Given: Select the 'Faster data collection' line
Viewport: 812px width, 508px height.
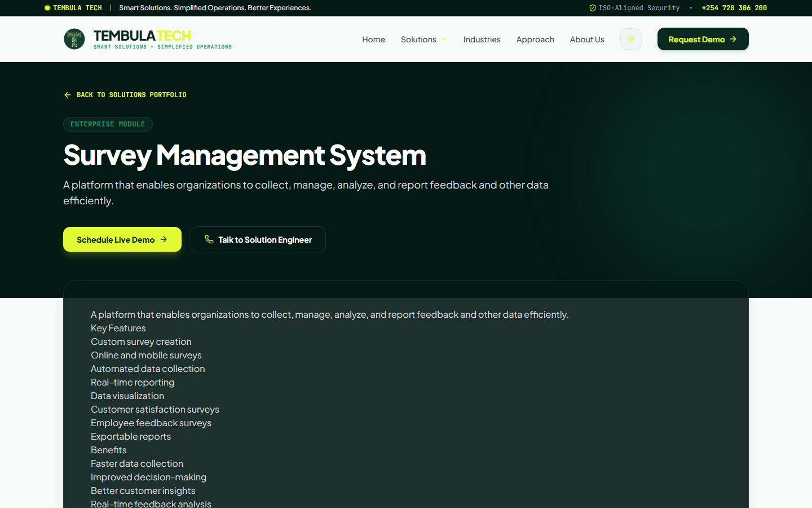Looking at the screenshot, I should (137, 463).
